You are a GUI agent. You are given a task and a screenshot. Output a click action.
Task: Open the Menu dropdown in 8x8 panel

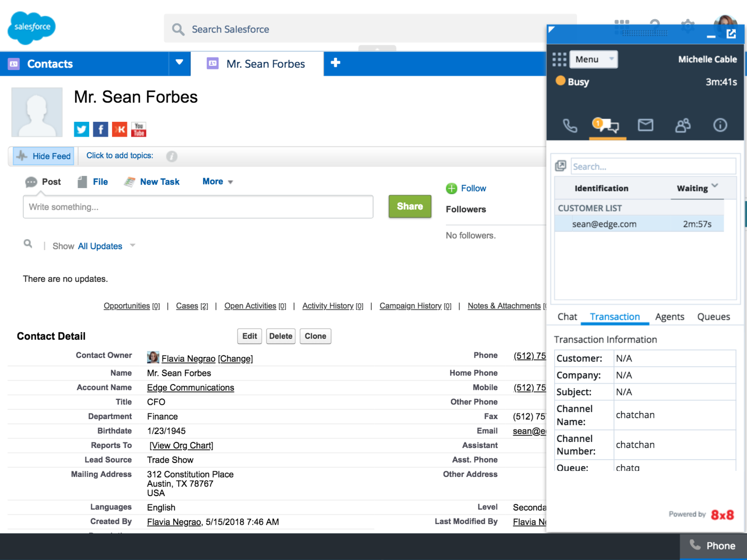594,59
